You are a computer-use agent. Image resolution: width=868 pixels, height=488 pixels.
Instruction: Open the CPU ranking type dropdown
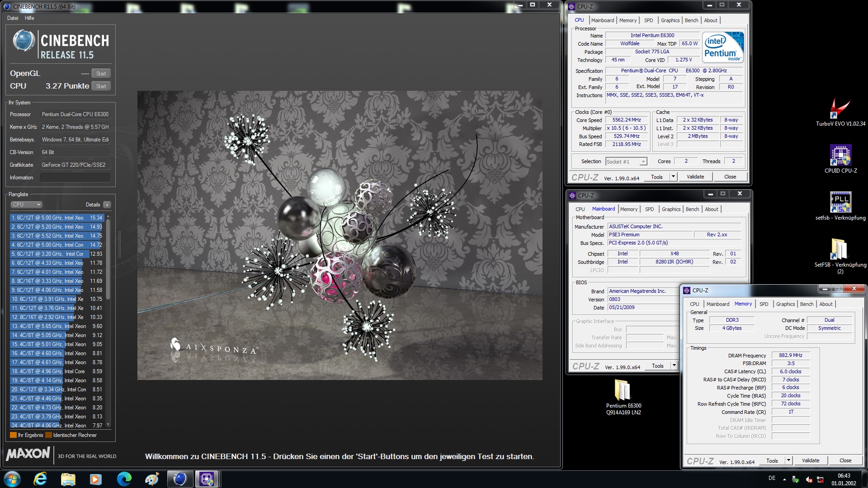26,205
